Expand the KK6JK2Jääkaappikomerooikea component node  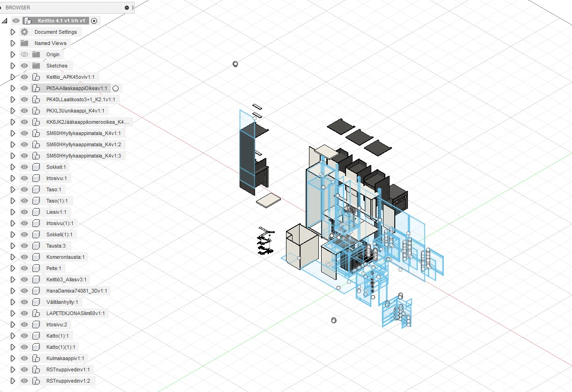tap(13, 122)
